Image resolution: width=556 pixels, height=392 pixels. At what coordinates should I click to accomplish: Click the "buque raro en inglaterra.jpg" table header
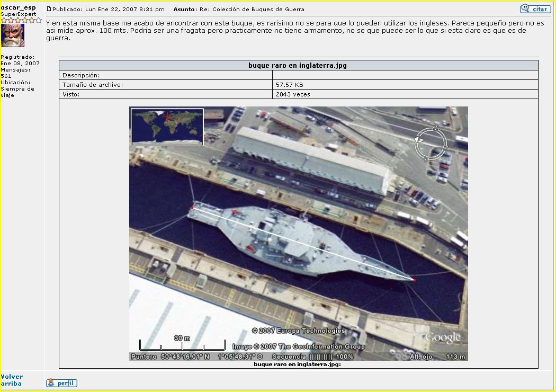point(298,66)
